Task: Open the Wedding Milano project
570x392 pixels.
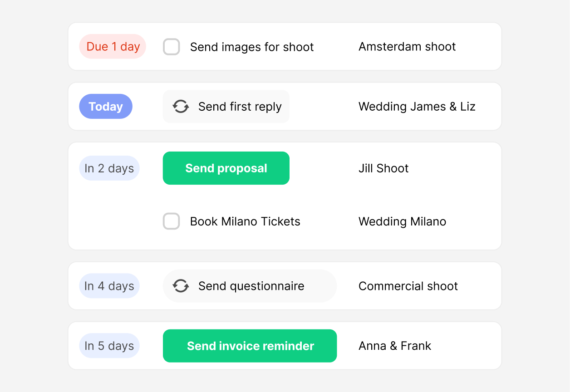Action: coord(402,221)
